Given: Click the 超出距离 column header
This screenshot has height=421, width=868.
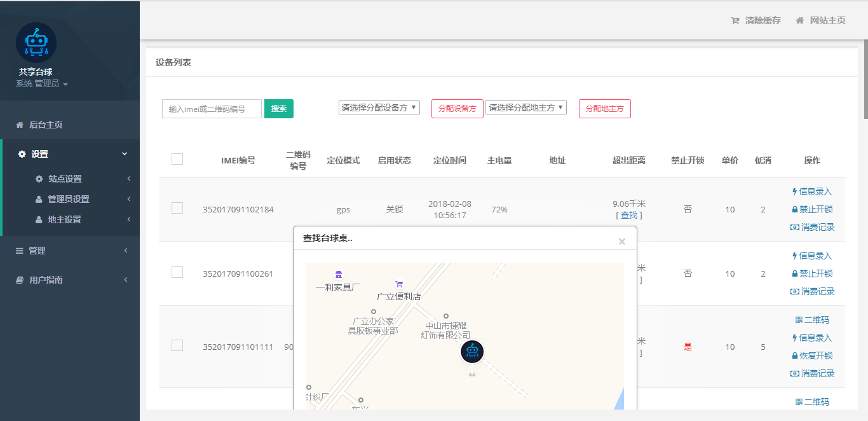Looking at the screenshot, I should pyautogui.click(x=629, y=160).
